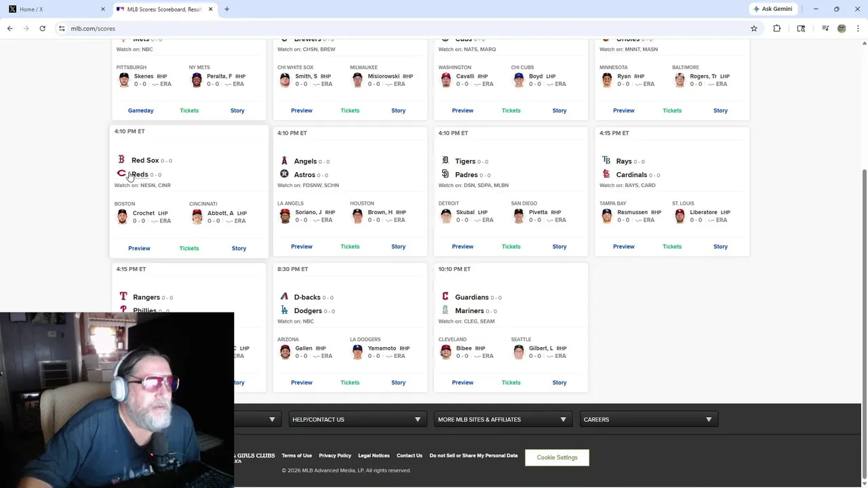Open Preview for Red Sox vs Reds
Screen dimensions: 868x488
coord(139,248)
